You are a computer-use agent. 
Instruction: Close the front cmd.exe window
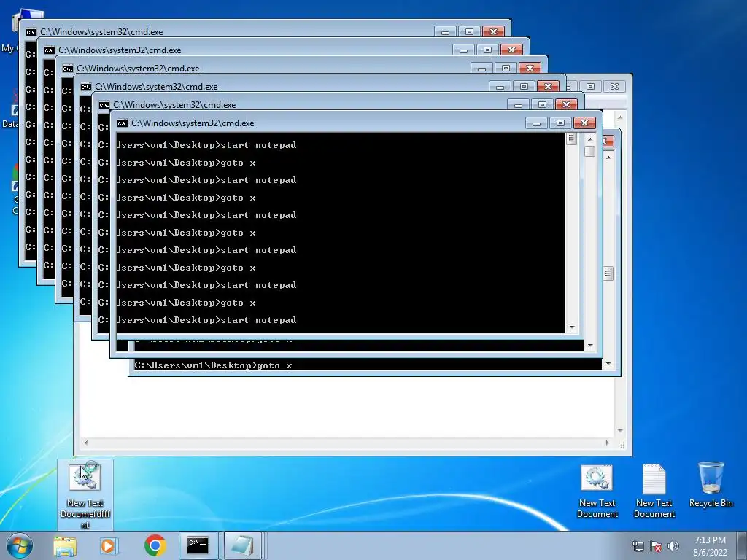click(584, 122)
